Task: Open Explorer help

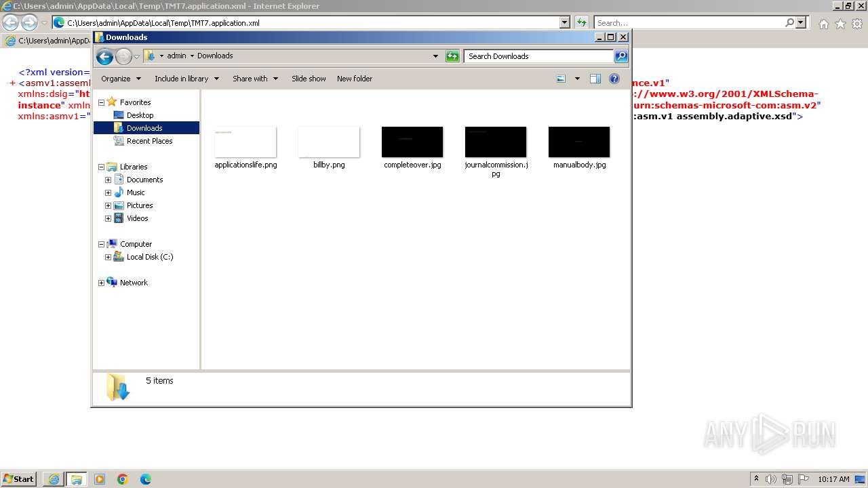Action: tap(614, 79)
